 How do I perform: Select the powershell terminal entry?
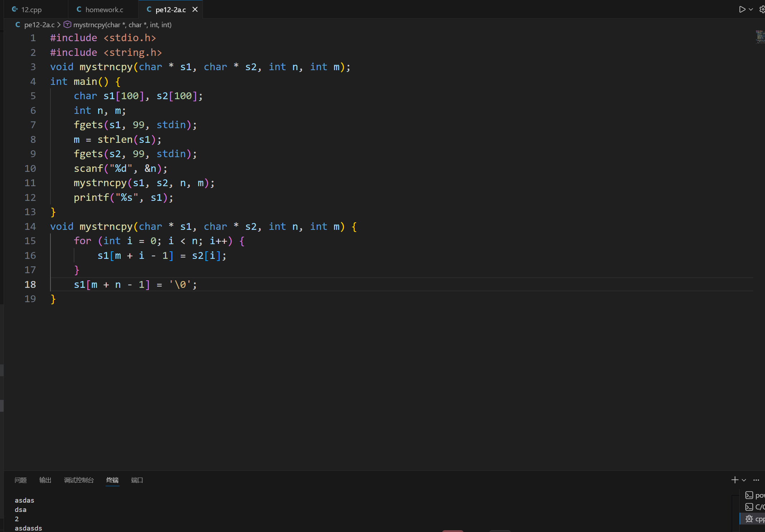click(x=755, y=495)
